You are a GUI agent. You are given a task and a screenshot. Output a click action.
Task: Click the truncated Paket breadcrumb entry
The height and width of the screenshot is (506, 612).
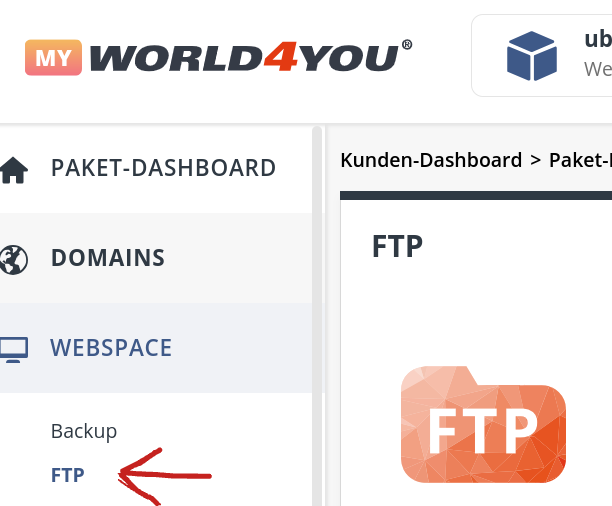[580, 160]
